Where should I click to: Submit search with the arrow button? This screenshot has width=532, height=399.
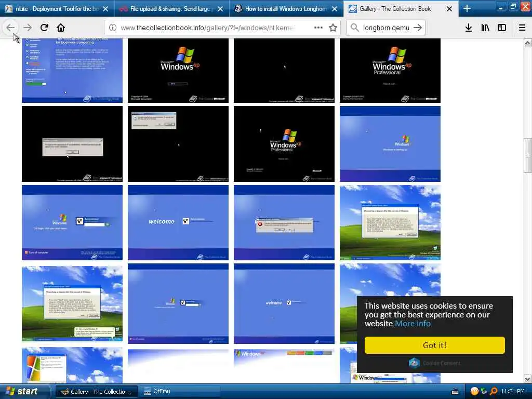pyautogui.click(x=418, y=28)
